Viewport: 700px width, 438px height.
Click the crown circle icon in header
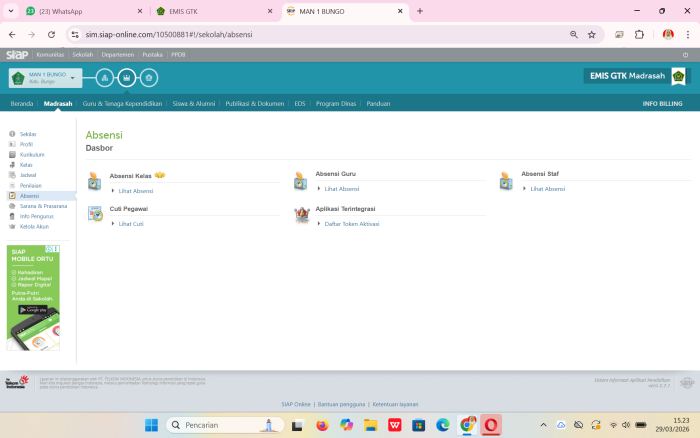[x=127, y=78]
